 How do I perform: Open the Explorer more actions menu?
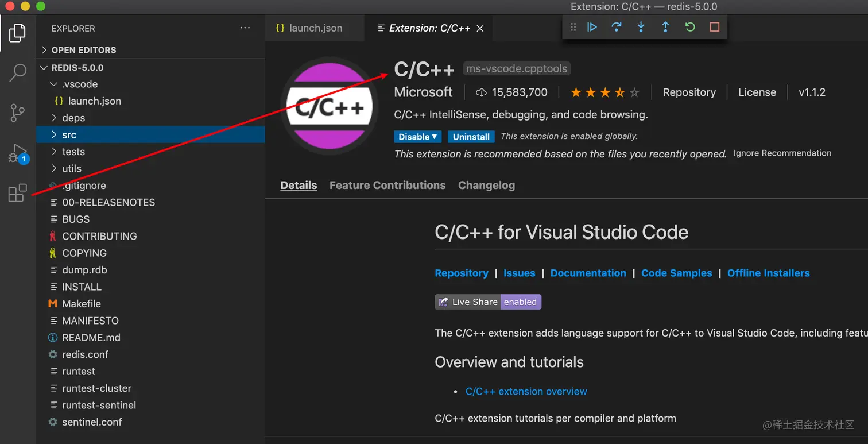click(245, 28)
